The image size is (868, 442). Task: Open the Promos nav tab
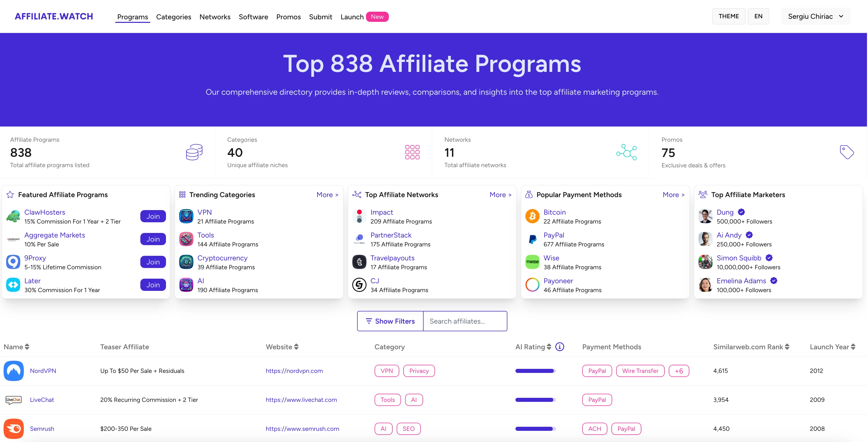coord(288,17)
